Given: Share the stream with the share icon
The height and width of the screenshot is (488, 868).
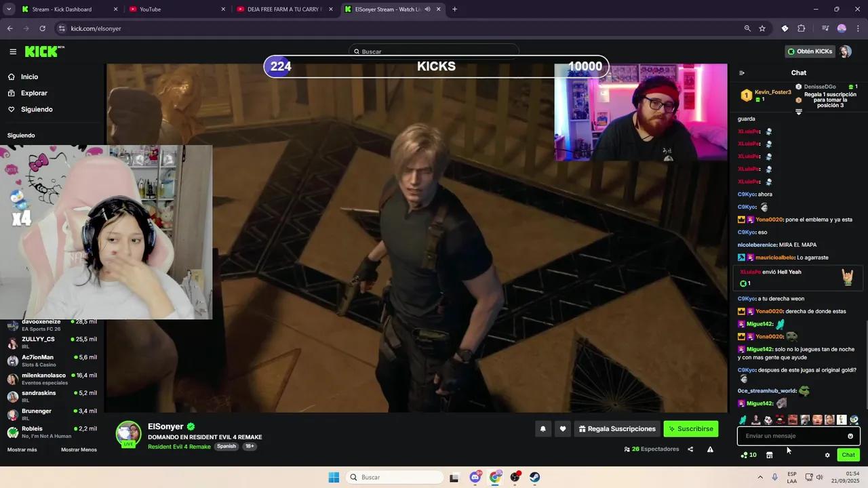Looking at the screenshot, I should tap(690, 449).
